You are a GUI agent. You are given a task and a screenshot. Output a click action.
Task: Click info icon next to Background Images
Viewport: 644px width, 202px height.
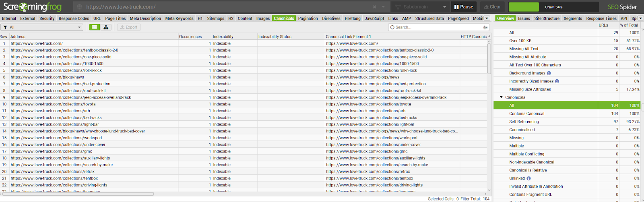(549, 73)
